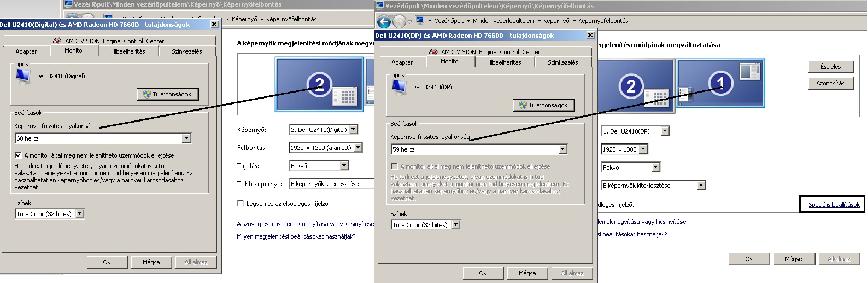Click the greyed forward navigation arrow

click(400, 22)
